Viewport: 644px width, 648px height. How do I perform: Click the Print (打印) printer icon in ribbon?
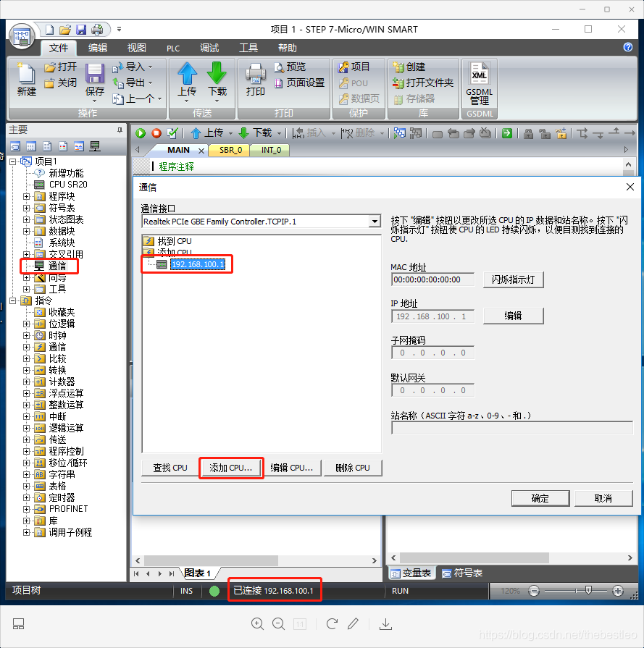(255, 74)
